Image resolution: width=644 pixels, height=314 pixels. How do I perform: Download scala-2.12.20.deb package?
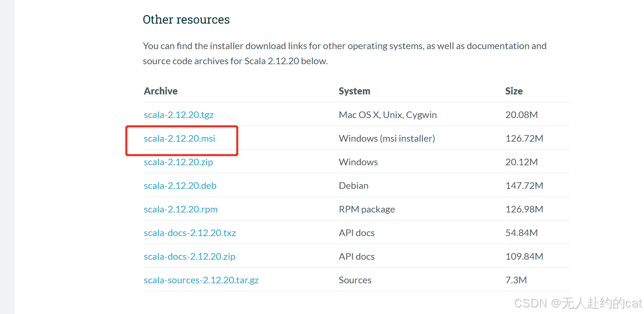point(180,186)
